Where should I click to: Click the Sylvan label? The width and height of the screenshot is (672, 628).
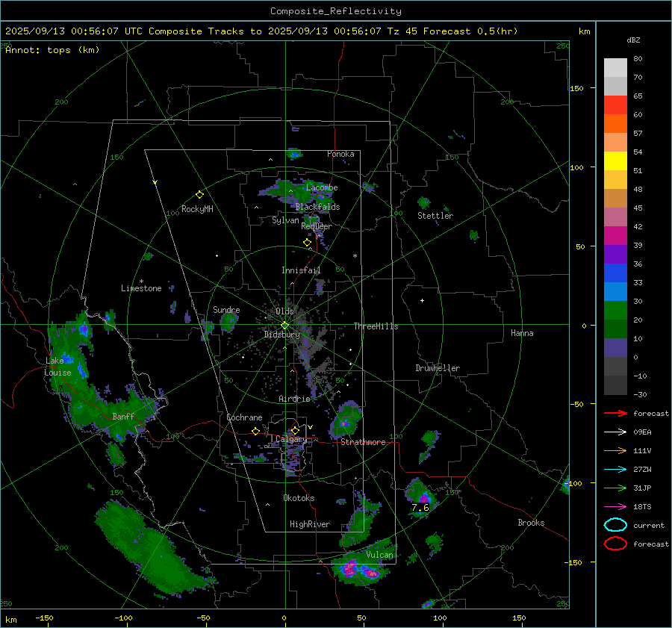click(285, 220)
